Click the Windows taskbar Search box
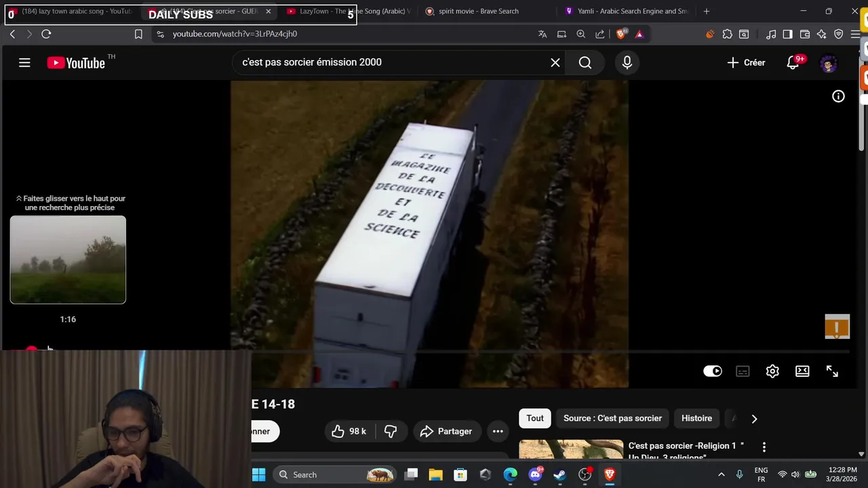 coord(336,474)
